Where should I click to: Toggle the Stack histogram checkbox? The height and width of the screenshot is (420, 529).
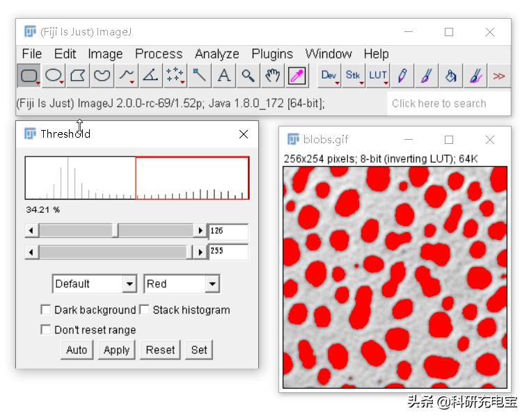(145, 310)
